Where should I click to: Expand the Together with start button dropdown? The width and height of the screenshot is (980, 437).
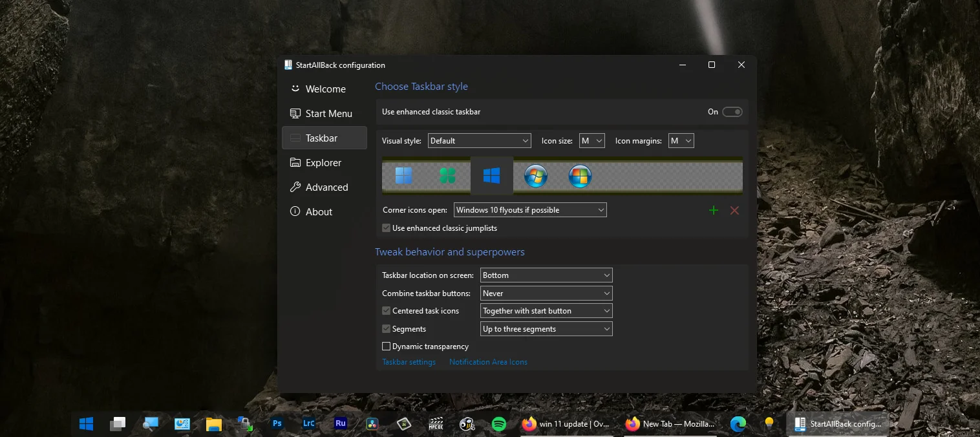pyautogui.click(x=546, y=311)
